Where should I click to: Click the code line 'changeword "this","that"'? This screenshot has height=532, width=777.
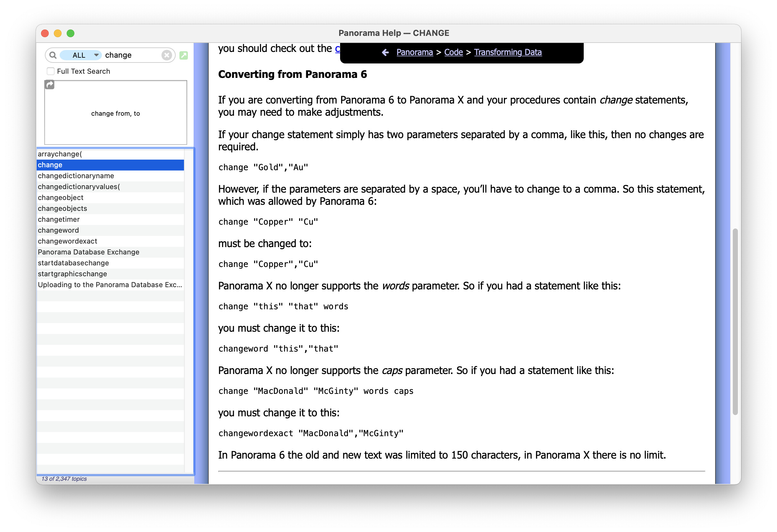coord(278,349)
